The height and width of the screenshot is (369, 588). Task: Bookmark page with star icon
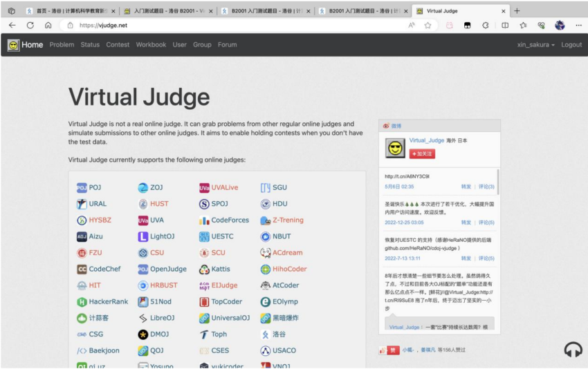tap(428, 25)
